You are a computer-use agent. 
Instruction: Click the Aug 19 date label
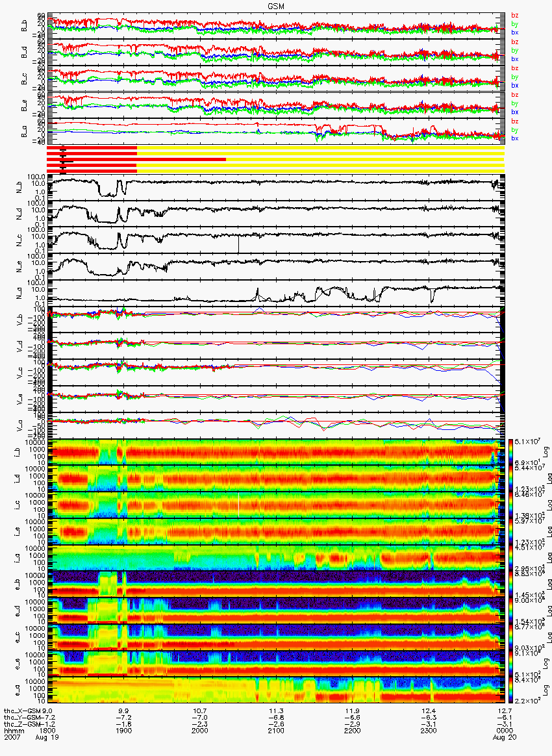(x=47, y=737)
